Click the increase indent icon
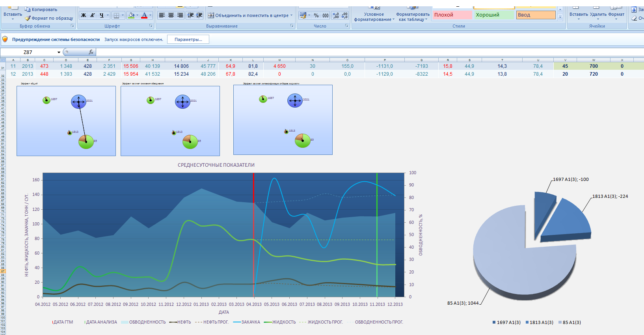The width and height of the screenshot is (644, 335). tap(200, 15)
